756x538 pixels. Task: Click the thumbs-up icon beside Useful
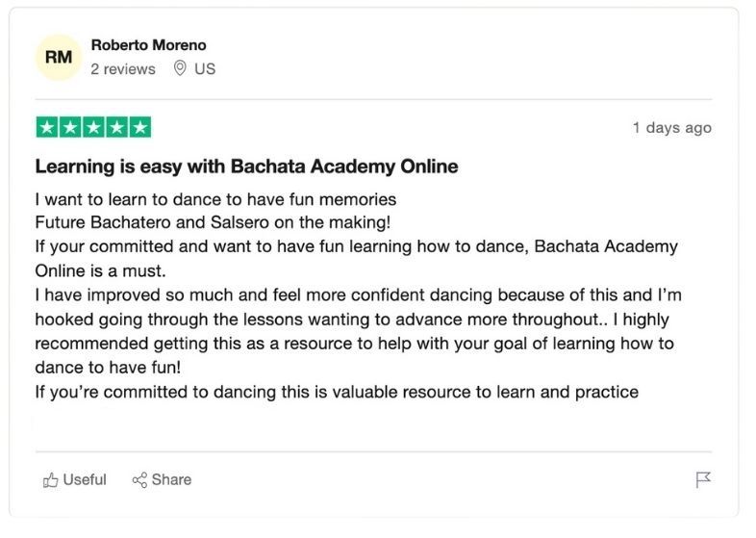tap(51, 480)
